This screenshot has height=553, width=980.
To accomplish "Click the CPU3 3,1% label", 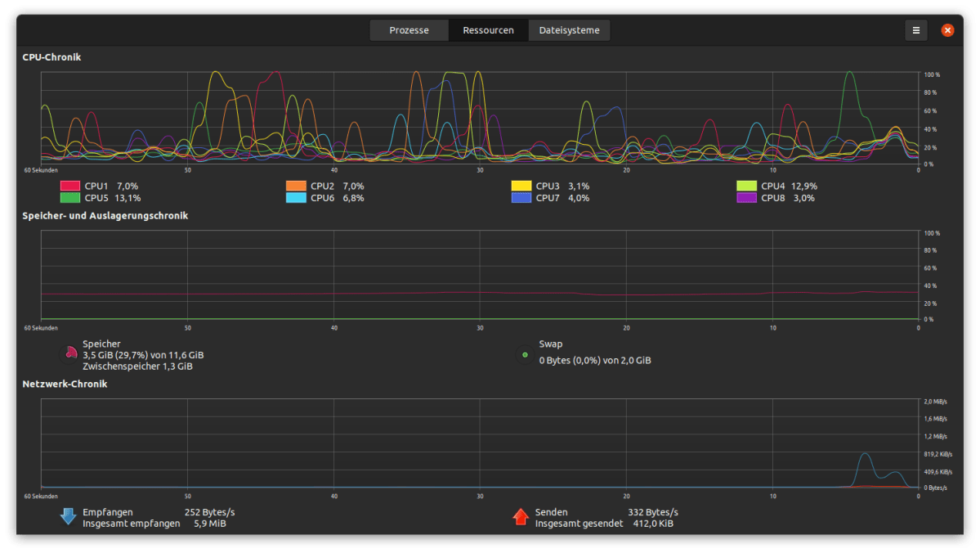I will click(562, 186).
